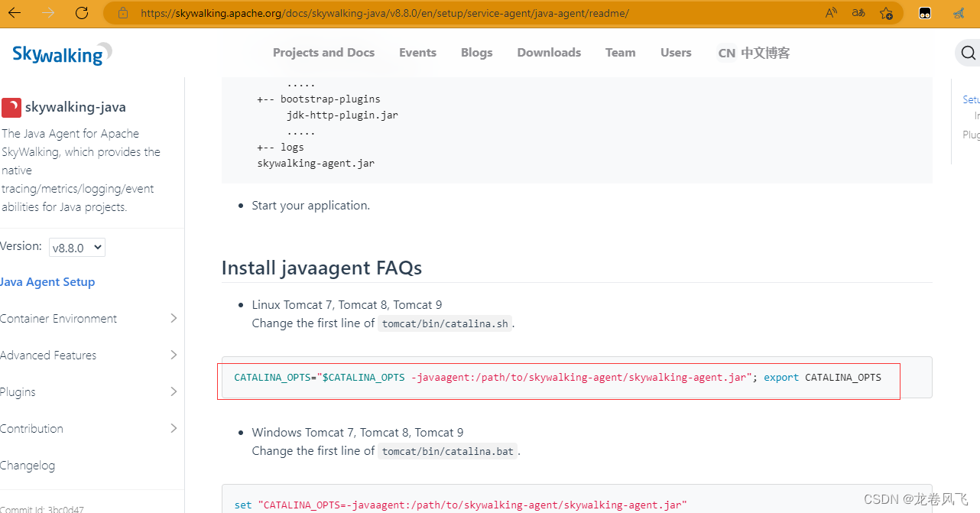Click the skywalking-agent.jar line in code tree
The image size is (980, 513).
pos(316,164)
